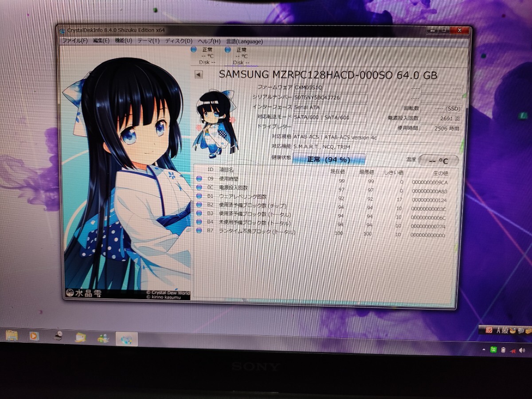Screen dimensions: 532x399
Task: Click the status orb for 0C 電源投入回数
Action: [x=199, y=188]
